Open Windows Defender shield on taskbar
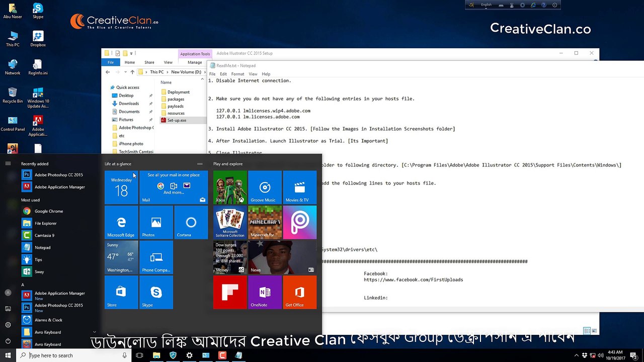Screen dimensions: 644x362 (x=173, y=355)
